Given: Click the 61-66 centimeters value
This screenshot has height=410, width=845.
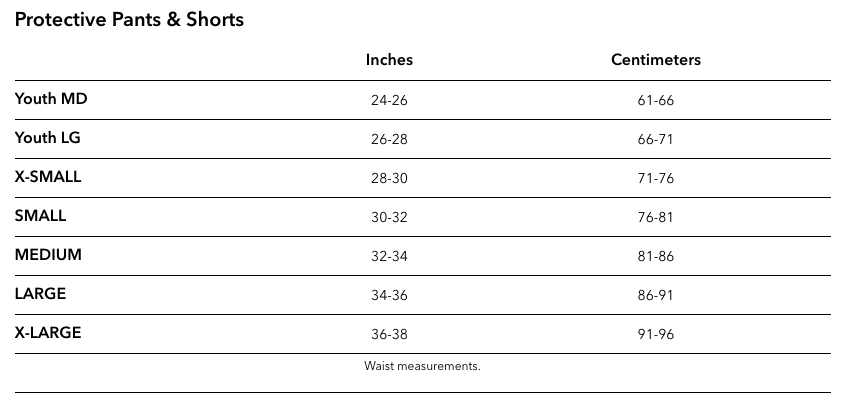Looking at the screenshot, I should [655, 101].
